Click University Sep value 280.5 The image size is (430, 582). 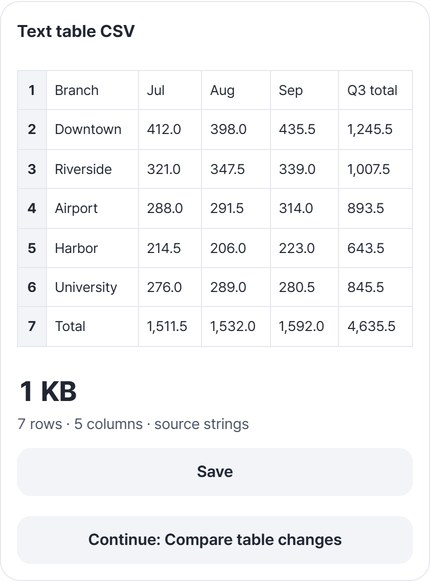304,287
